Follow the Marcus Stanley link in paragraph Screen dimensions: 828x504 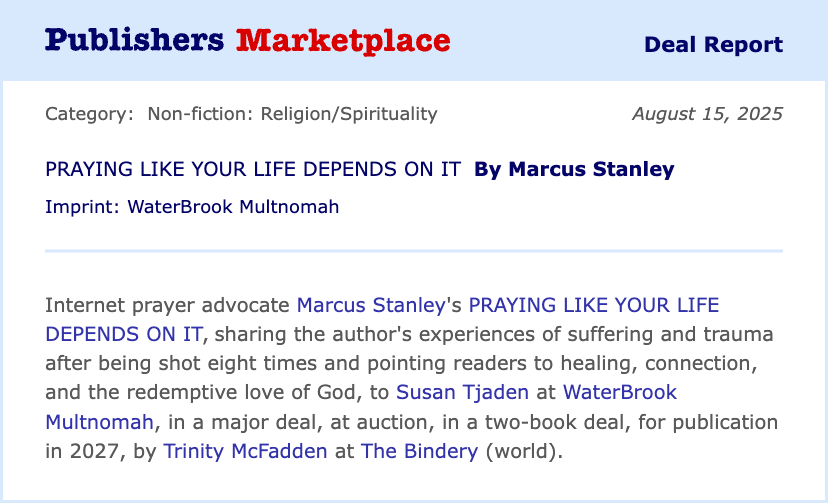pos(371,305)
